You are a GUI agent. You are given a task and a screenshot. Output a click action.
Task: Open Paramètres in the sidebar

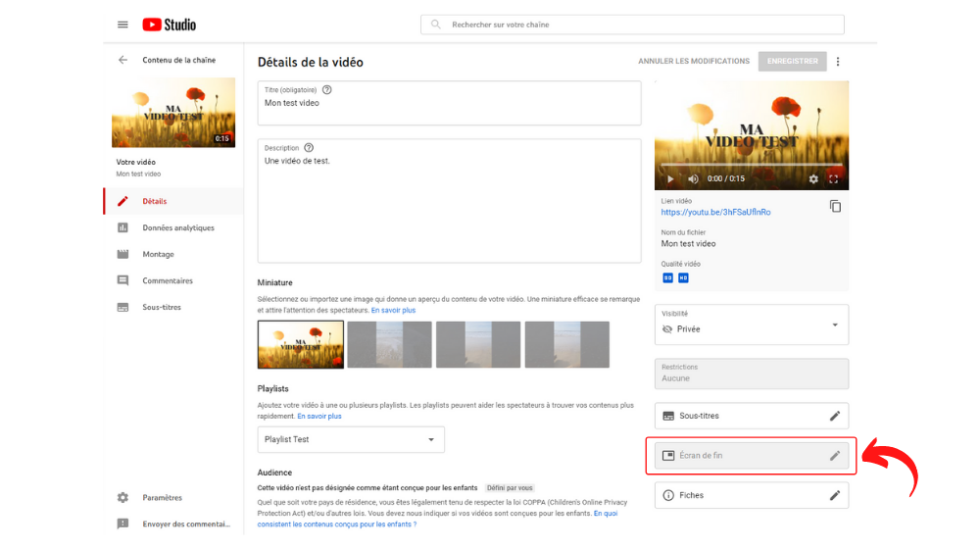pos(162,498)
